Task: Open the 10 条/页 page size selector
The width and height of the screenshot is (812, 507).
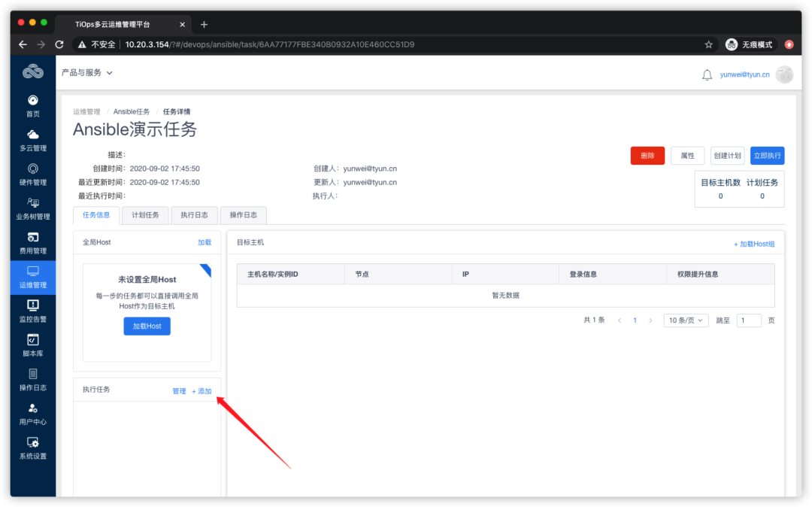Action: (x=686, y=320)
